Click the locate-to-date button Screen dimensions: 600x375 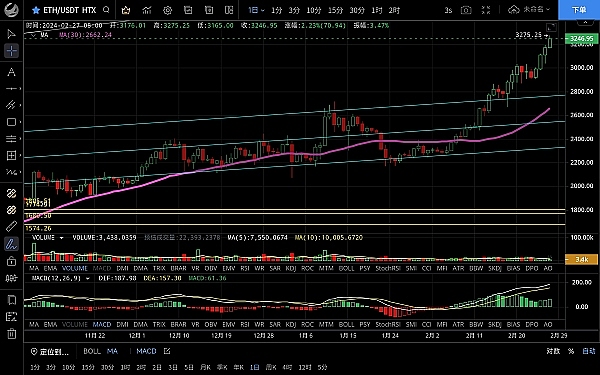coord(51,351)
